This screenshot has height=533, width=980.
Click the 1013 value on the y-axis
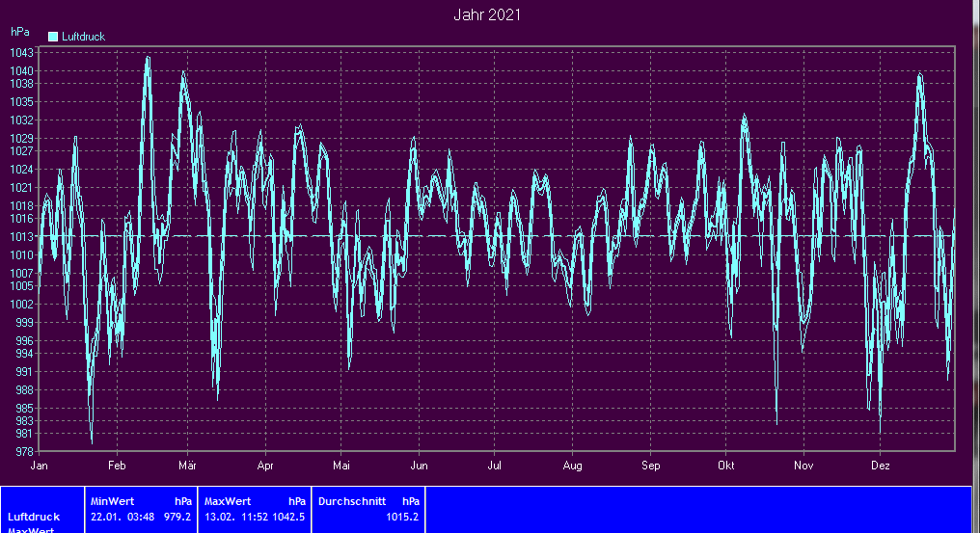tap(22, 236)
